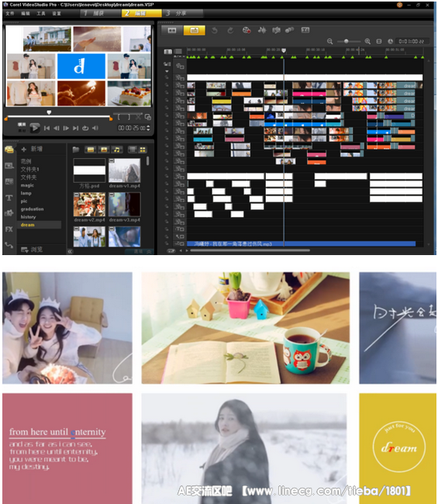Jump to end with End button
This screenshot has height=504, width=438.
tap(75, 128)
